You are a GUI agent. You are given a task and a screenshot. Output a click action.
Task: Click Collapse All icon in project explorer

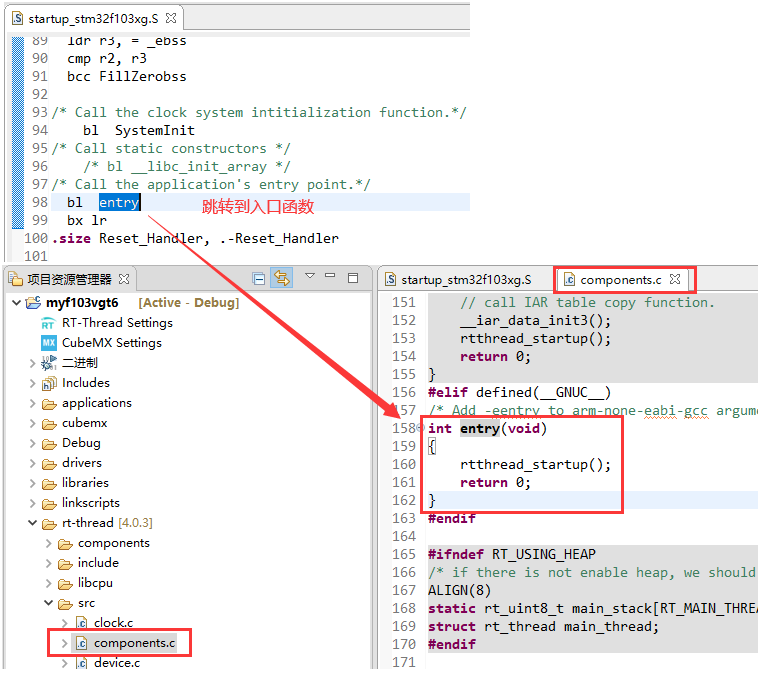click(259, 279)
